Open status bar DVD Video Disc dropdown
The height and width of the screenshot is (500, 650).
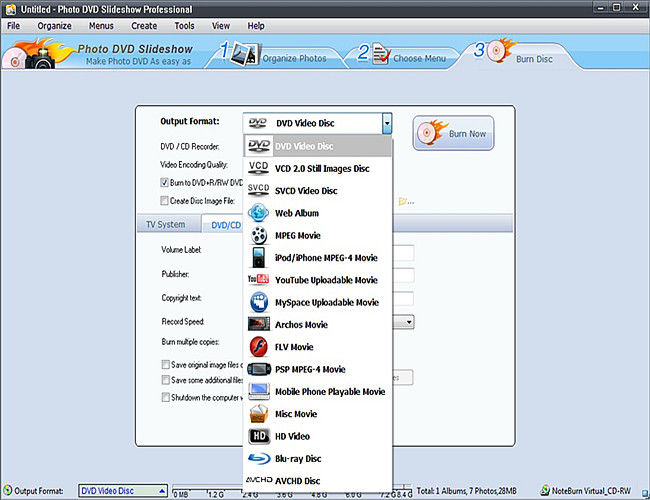pyautogui.click(x=162, y=491)
